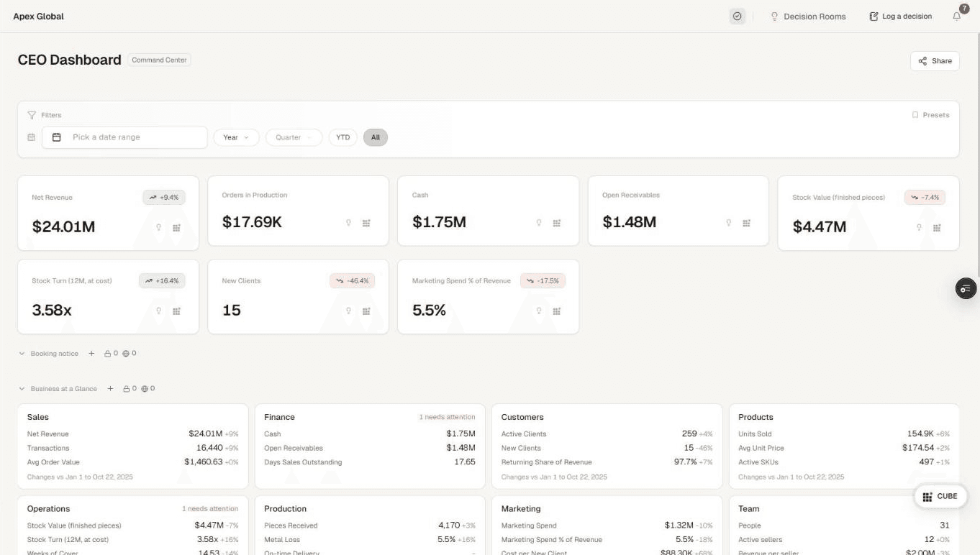The image size is (980, 555).
Task: Click grid icon on Stock Value card
Action: point(937,227)
